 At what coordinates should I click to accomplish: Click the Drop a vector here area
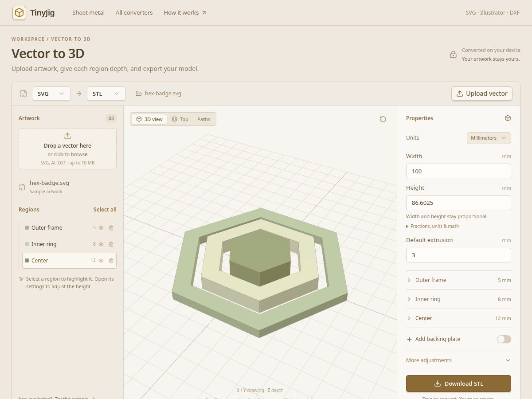tap(67, 149)
